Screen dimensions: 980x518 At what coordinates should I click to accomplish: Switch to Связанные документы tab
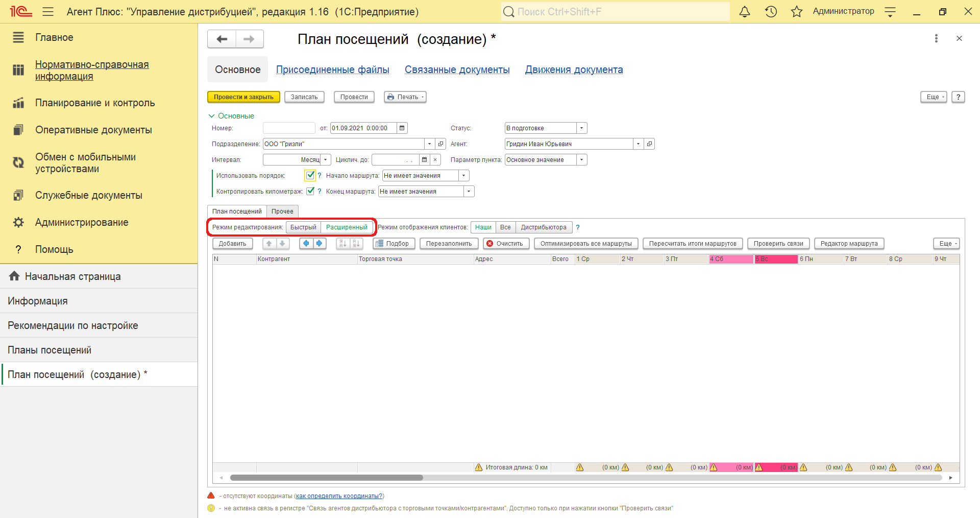coord(457,69)
